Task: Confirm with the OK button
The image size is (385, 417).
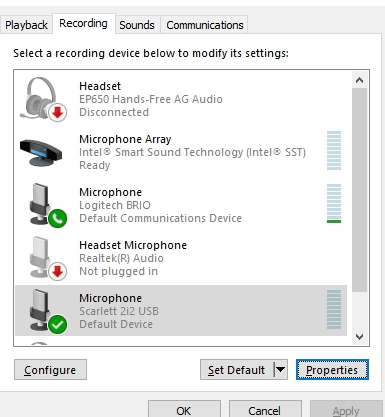Action: [184, 410]
